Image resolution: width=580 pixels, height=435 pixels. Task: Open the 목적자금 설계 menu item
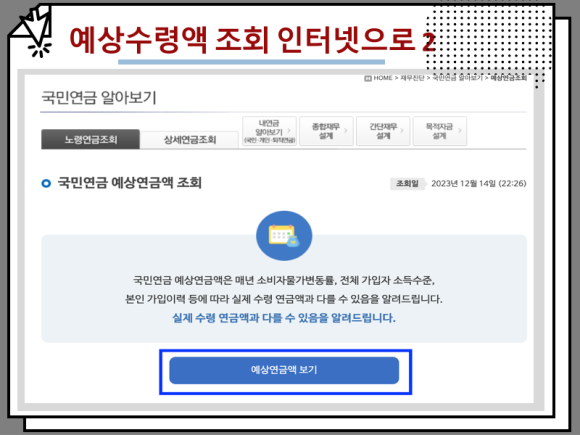[x=439, y=131]
